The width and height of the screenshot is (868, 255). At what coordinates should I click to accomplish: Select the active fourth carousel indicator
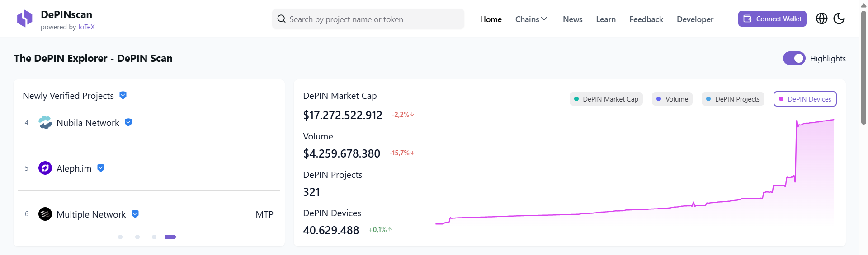click(170, 237)
